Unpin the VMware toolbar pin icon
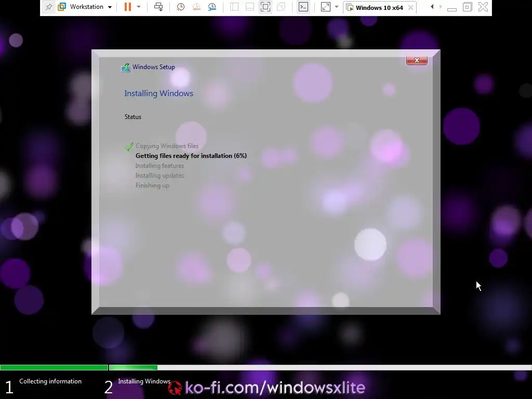Image resolution: width=532 pixels, height=399 pixels. coord(48,7)
